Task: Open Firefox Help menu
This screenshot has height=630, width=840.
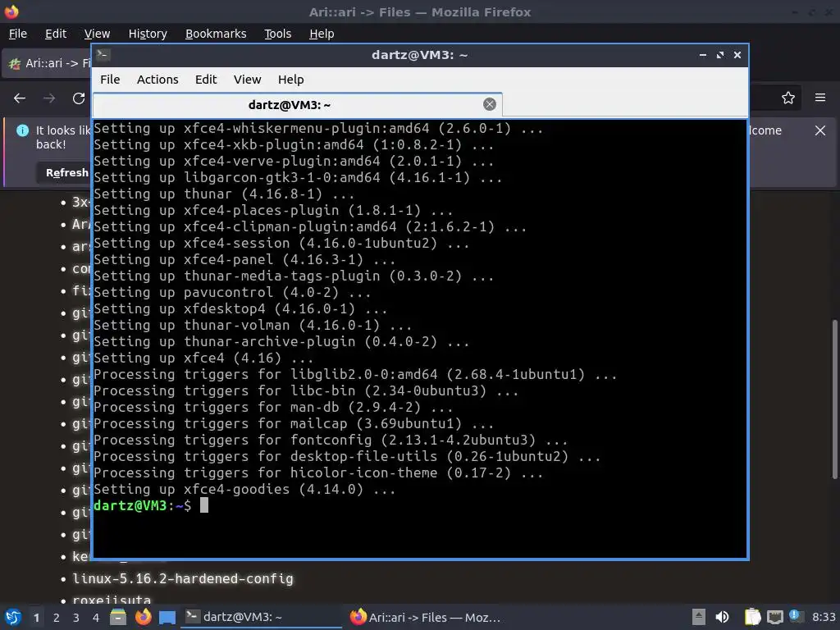Action: tap(322, 34)
